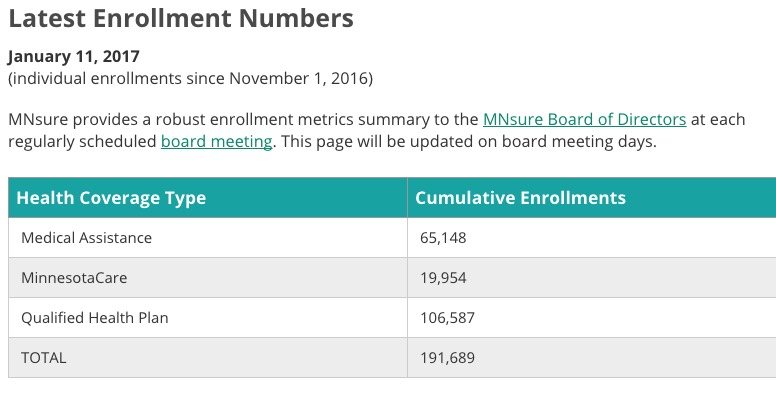Click the 191,689 total value
The image size is (776, 394).
click(447, 358)
